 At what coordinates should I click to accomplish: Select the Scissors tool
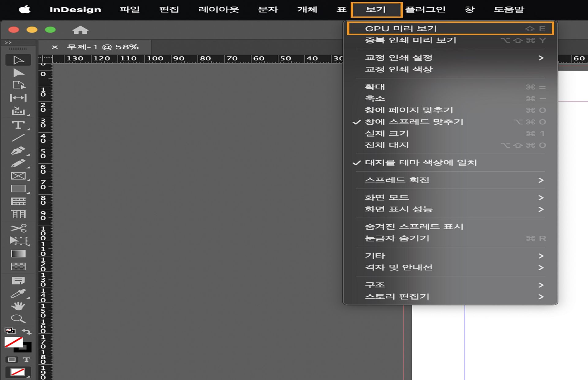tap(18, 228)
